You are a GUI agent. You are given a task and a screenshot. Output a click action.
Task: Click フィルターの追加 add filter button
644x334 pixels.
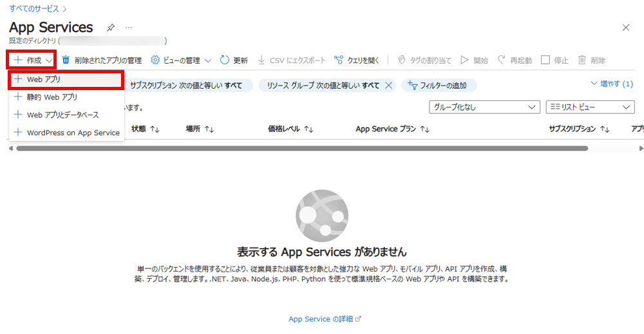439,86
